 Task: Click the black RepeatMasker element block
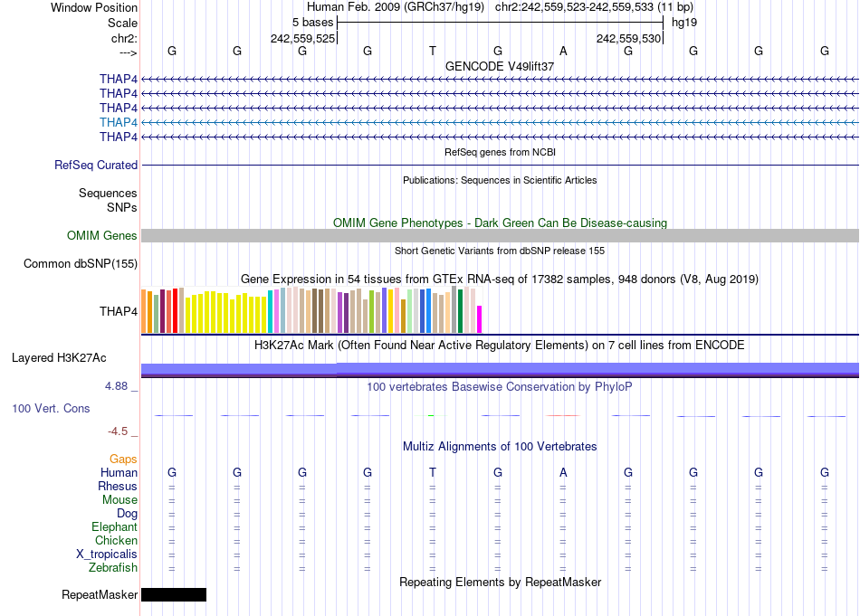(x=174, y=594)
